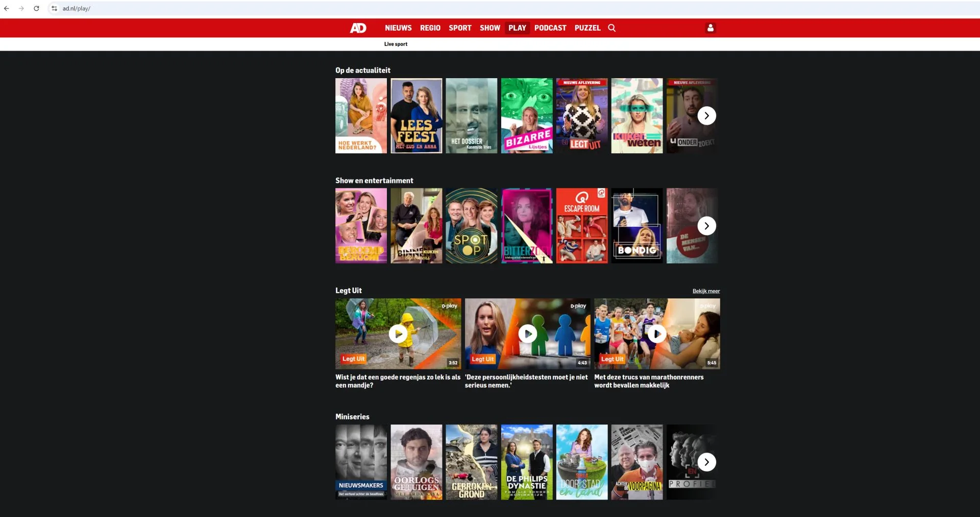Click the site info icon in address bar

(54, 9)
